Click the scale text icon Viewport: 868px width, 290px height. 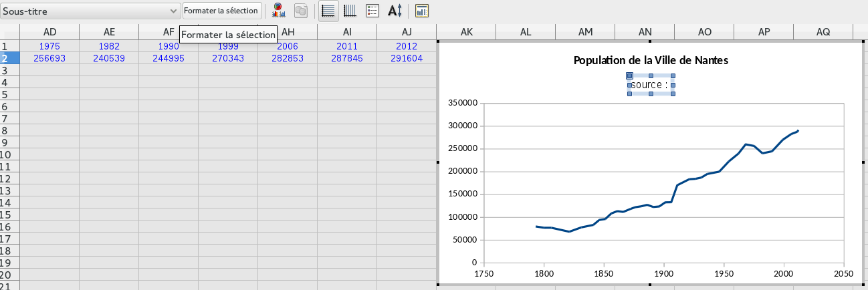point(395,11)
